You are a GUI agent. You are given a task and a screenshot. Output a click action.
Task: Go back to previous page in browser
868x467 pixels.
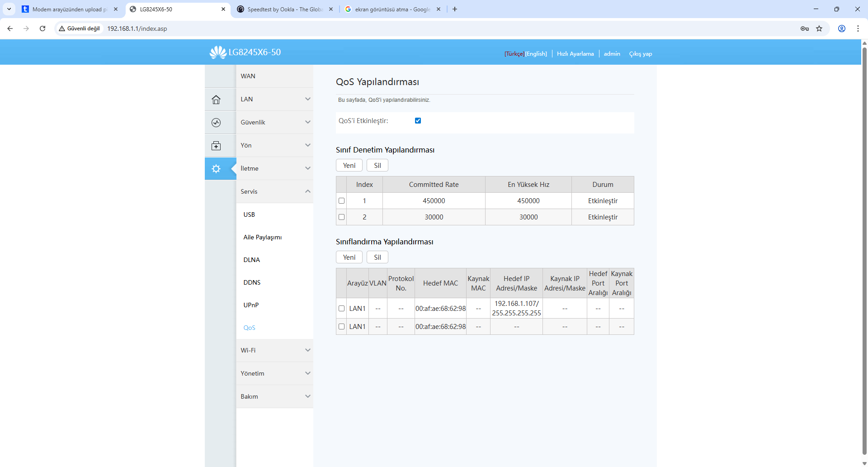click(x=10, y=29)
